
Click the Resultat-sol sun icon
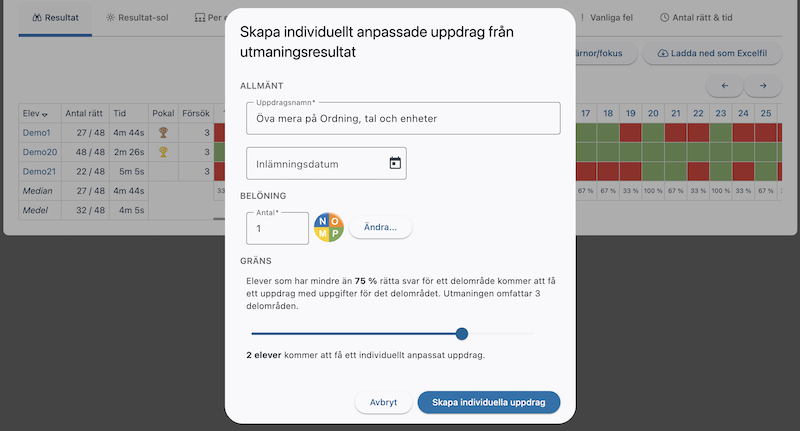pyautogui.click(x=110, y=18)
